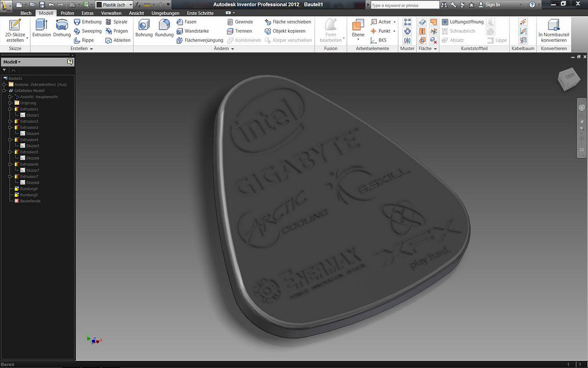Open the Lüftungsöffnung grill tool
Viewport: 588px width, 368px height.
click(x=463, y=22)
